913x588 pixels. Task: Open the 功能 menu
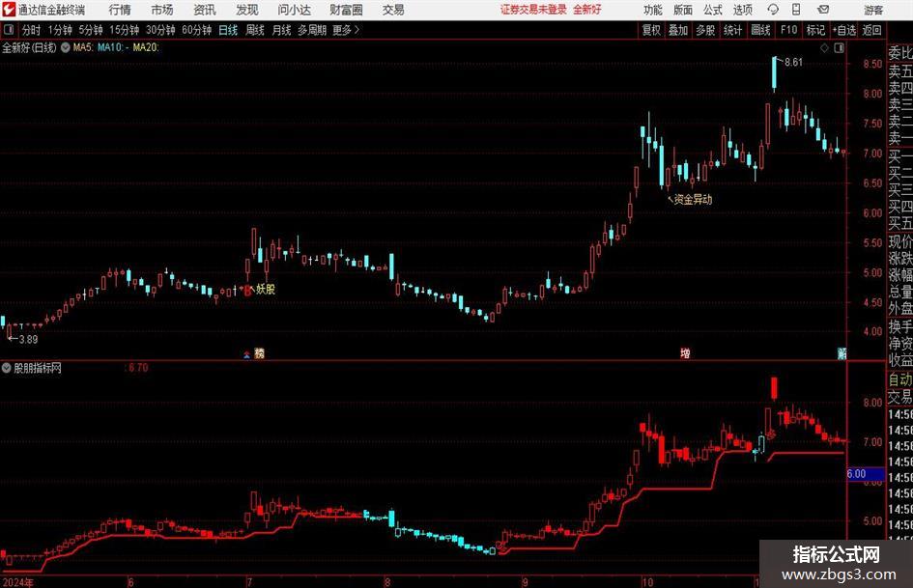(653, 10)
